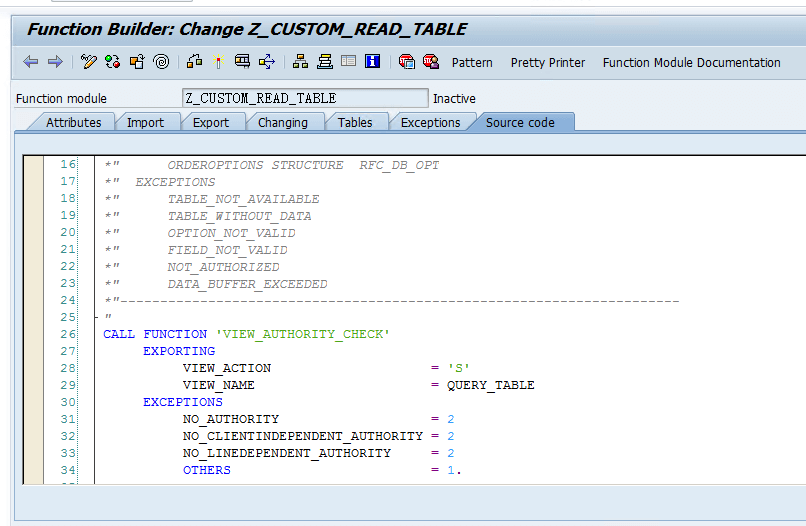This screenshot has height=526, width=806.
Task: Click the breakpoint margin beside line 28
Action: click(33, 368)
